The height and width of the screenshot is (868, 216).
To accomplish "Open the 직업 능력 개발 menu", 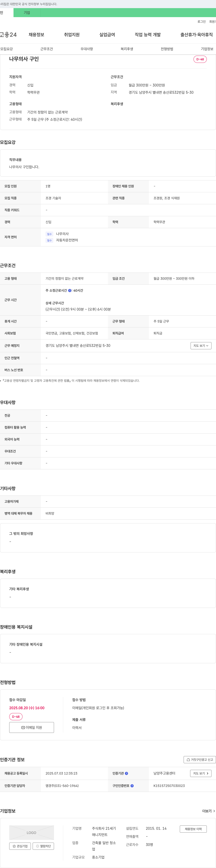I will coord(148,35).
